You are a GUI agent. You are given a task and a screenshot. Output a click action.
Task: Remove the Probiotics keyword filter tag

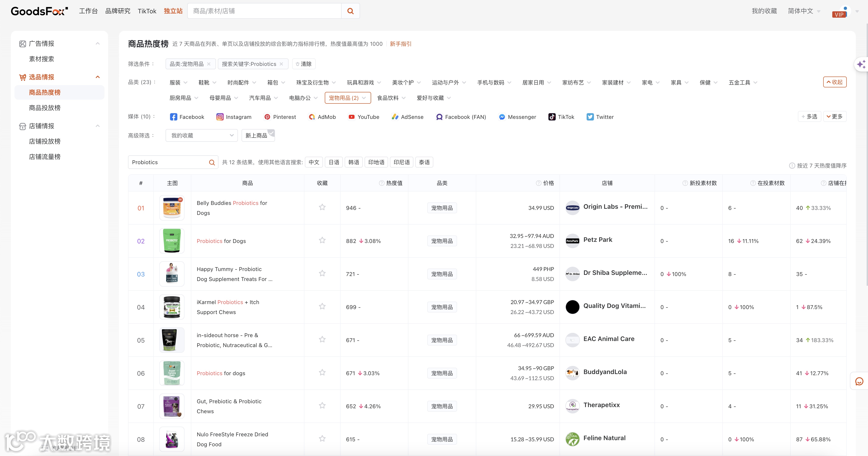point(281,64)
